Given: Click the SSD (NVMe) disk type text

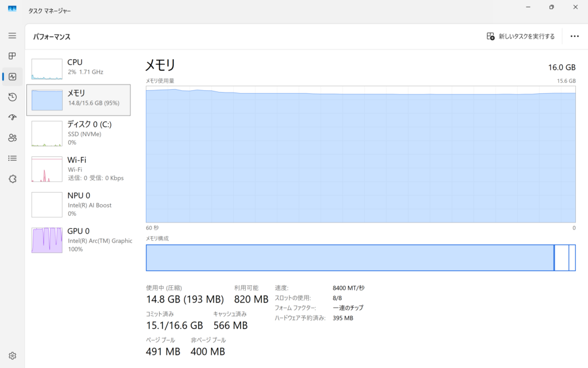Looking at the screenshot, I should [x=84, y=134].
